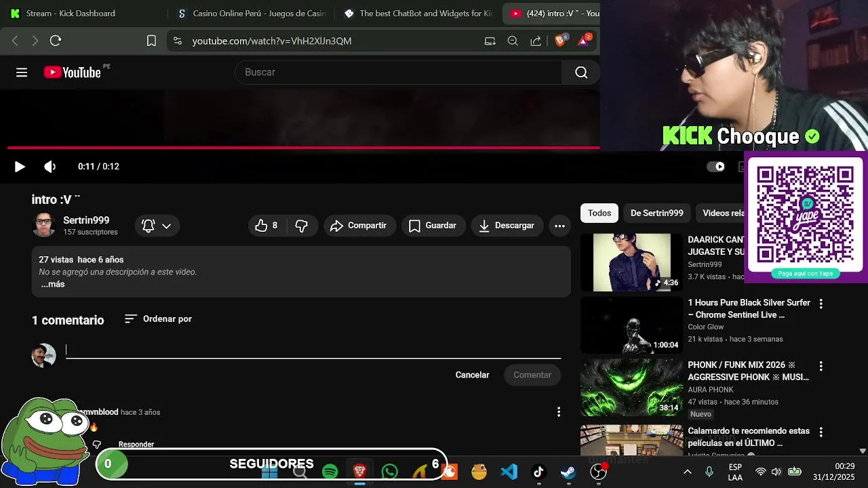Open the Sertrin999 channel avatar
The width and height of the screenshot is (868, 488).
pos(44,225)
